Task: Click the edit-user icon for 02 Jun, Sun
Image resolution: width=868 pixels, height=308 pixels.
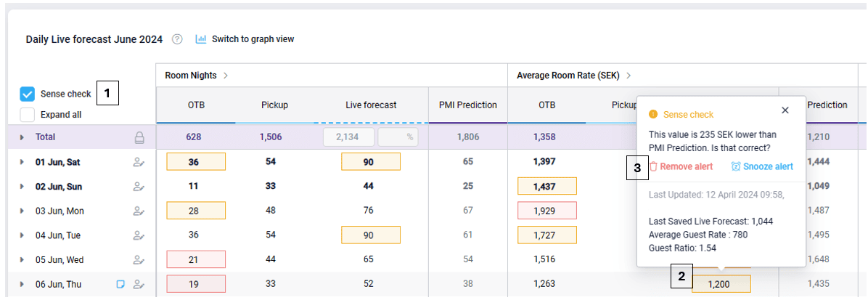Action: point(138,187)
